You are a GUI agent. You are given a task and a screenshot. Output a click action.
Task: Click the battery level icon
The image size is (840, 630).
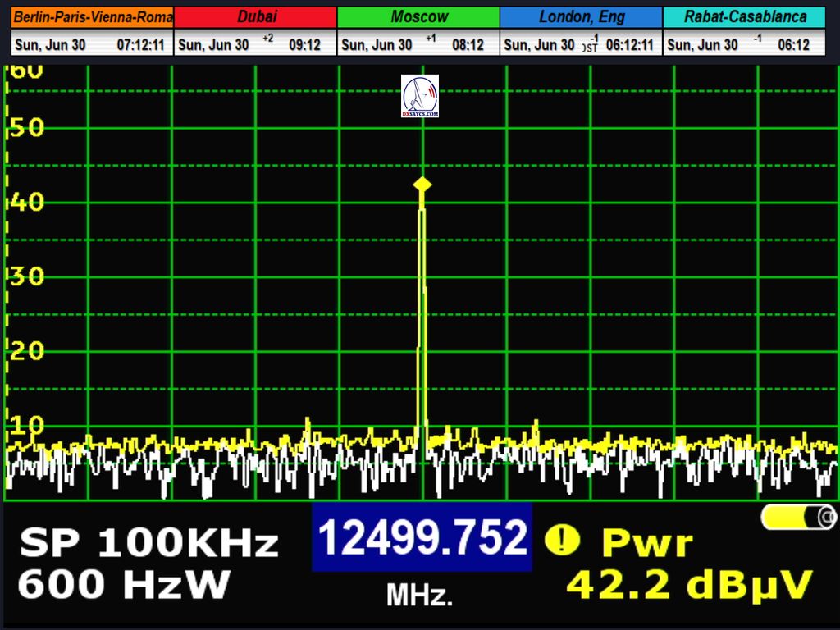[798, 517]
